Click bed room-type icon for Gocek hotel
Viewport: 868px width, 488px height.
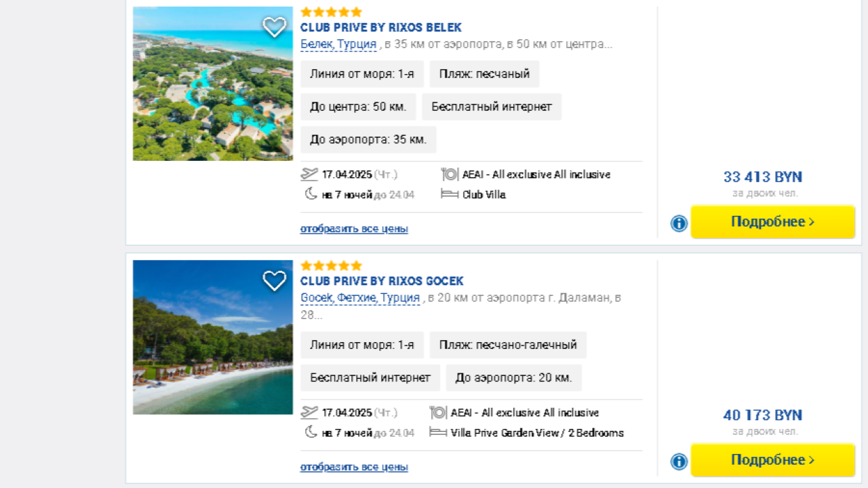[438, 432]
